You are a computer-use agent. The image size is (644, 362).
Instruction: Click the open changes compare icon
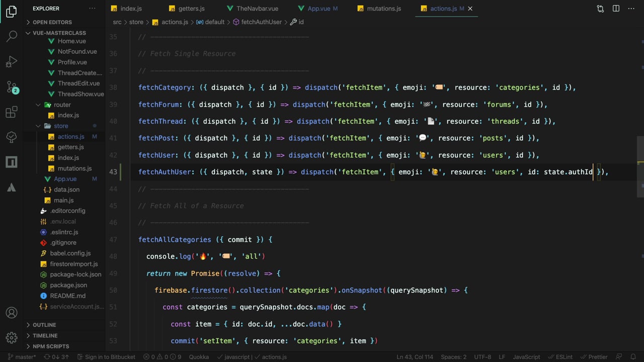[x=600, y=9]
